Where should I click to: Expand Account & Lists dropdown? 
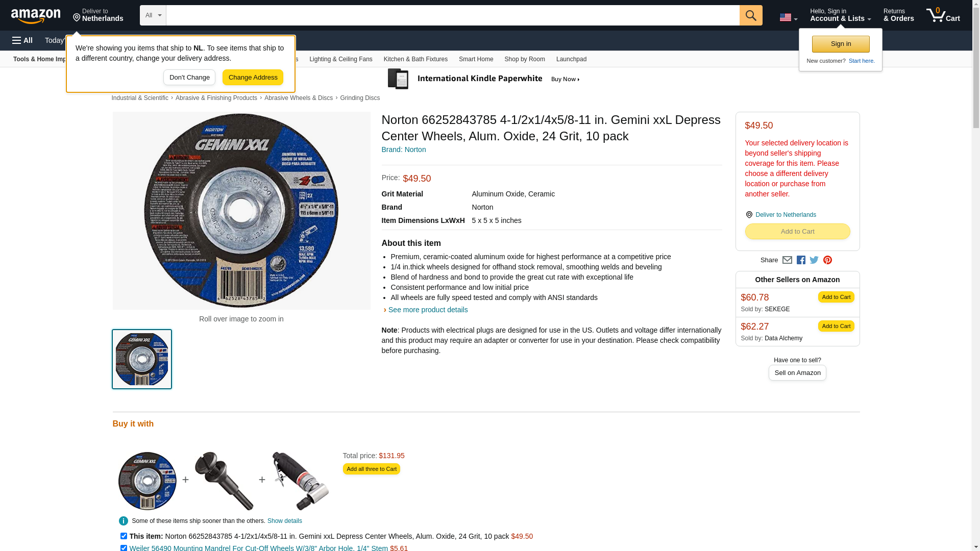point(840,15)
